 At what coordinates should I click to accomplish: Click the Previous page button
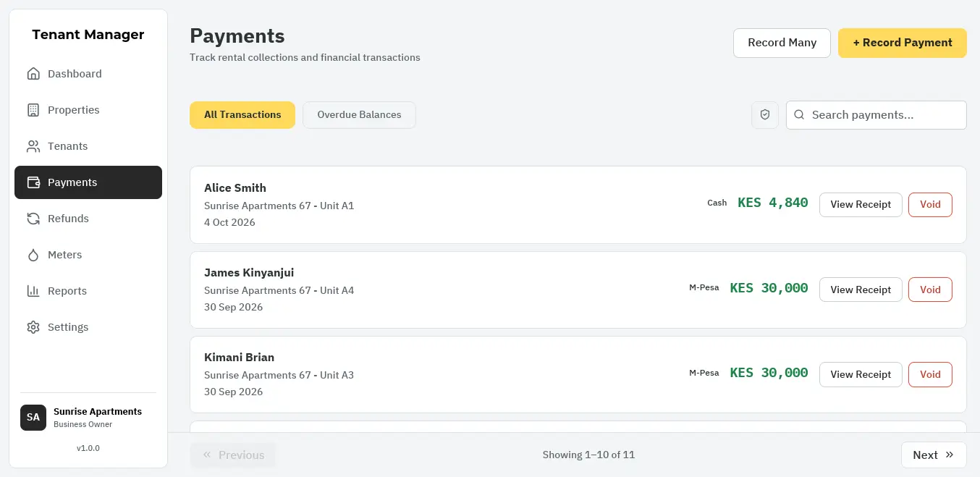[233, 455]
